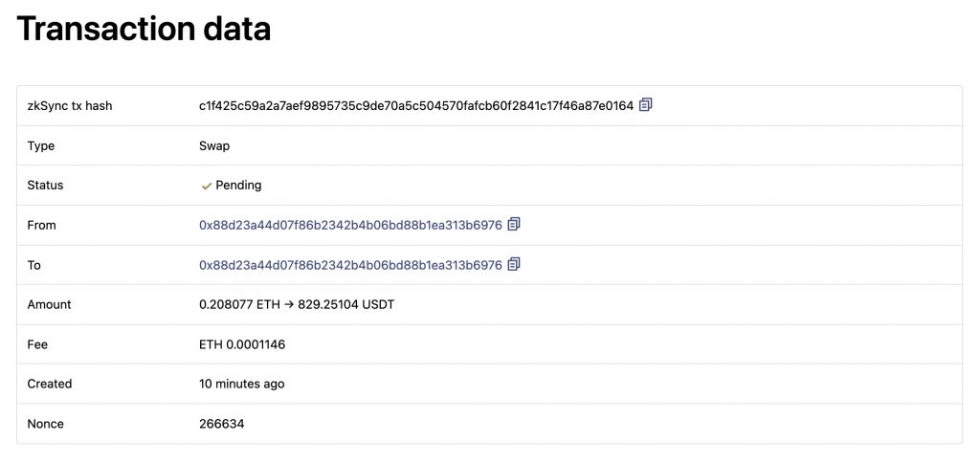Copy the To address
The height and width of the screenshot is (463, 980).
[514, 264]
